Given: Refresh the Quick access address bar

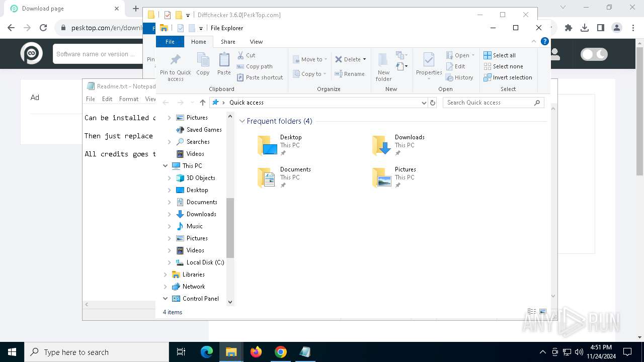Looking at the screenshot, I should pyautogui.click(x=432, y=103).
